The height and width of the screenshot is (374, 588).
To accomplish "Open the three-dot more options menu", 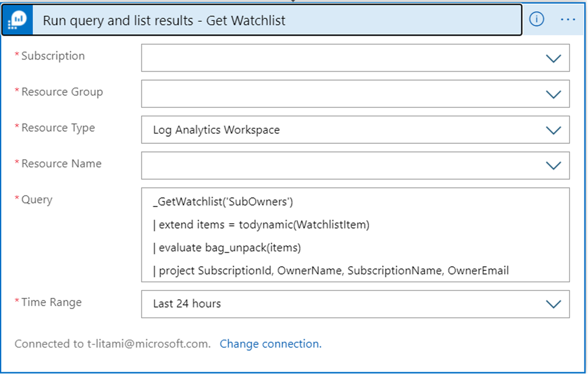I will point(568,19).
